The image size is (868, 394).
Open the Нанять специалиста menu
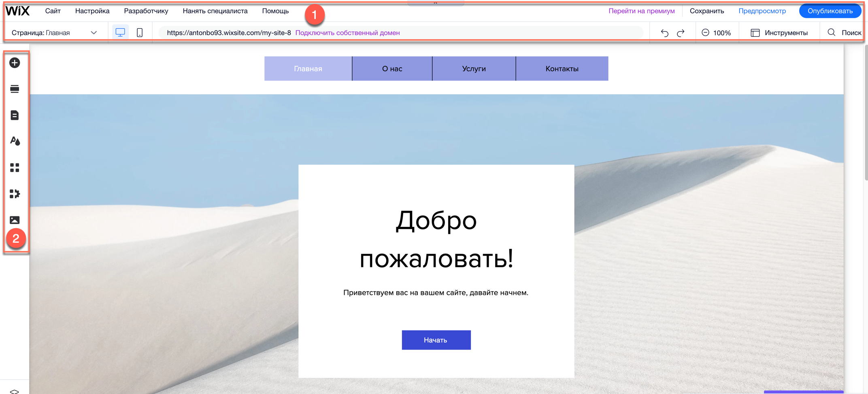coord(215,11)
